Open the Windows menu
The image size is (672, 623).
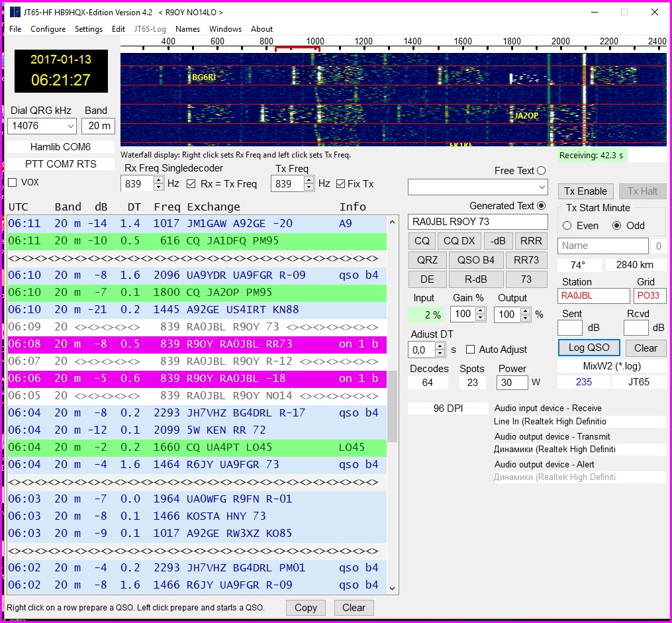[x=225, y=29]
